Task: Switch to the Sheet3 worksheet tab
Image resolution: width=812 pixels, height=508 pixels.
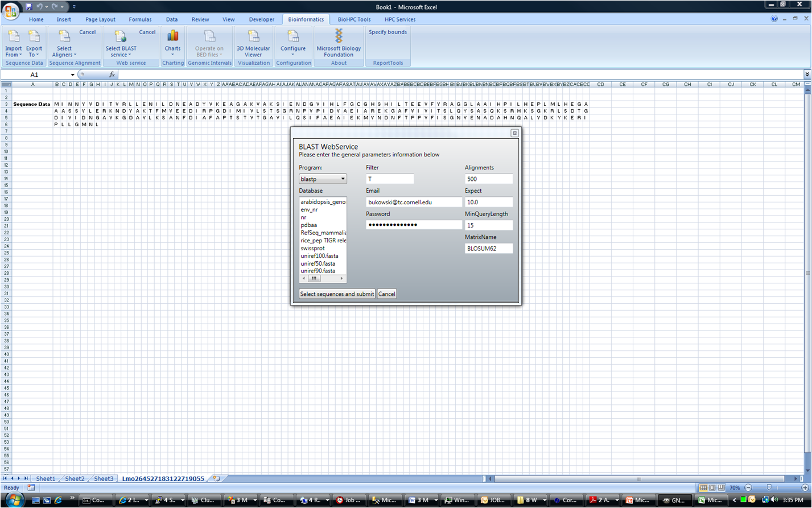Action: tap(104, 479)
